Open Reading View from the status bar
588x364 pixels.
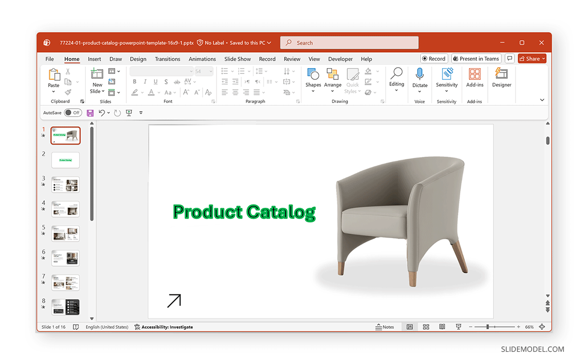(442, 327)
